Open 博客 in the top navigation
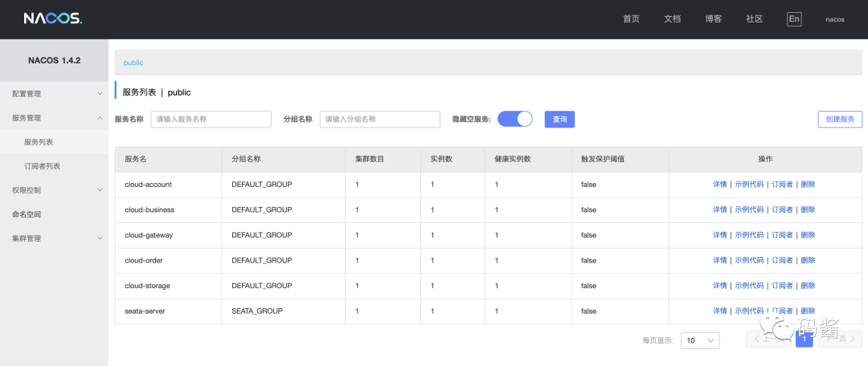Screen dimensions: 868x366 713,18
